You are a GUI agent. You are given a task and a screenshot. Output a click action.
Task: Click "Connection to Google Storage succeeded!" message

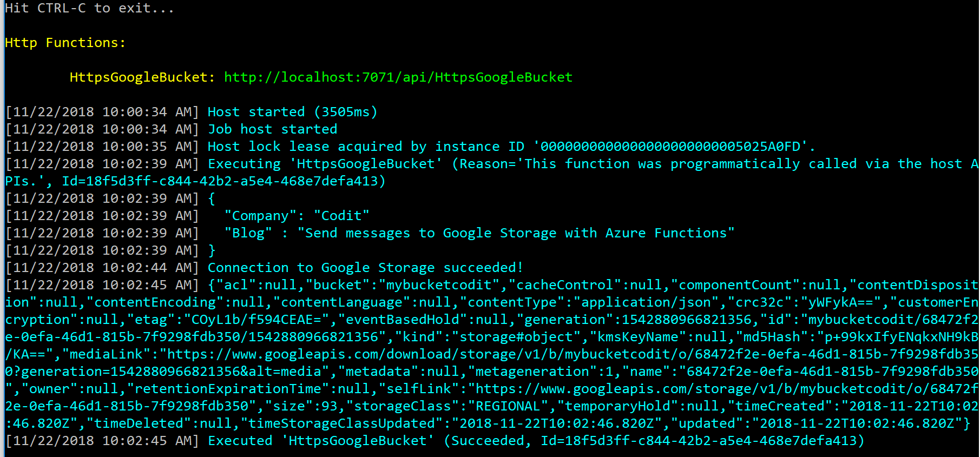point(365,268)
